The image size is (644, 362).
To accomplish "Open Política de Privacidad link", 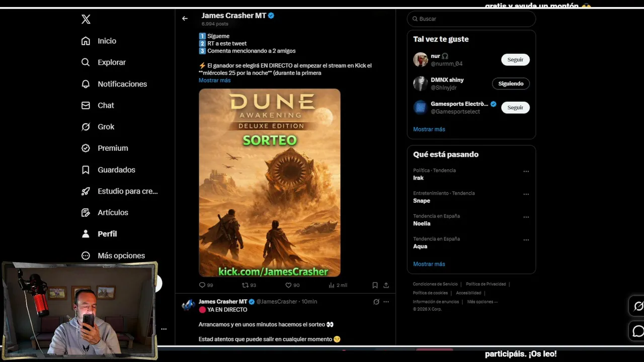I will pos(486,284).
